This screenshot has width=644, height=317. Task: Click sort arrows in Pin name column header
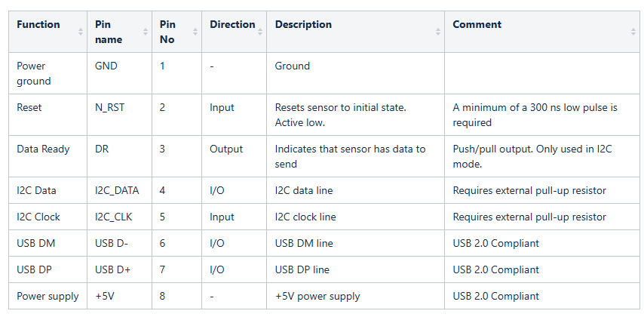(146, 32)
